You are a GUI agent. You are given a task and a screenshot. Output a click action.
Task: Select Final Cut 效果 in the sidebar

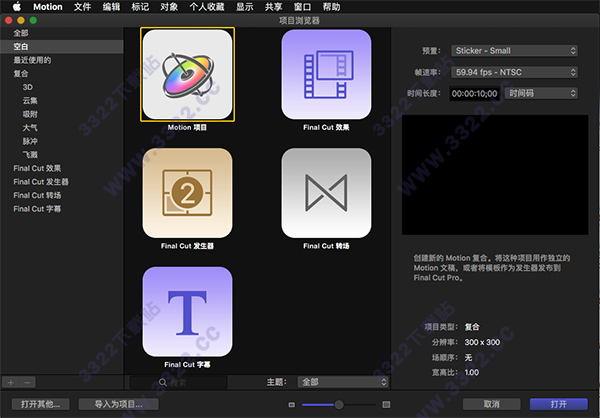click(x=37, y=168)
